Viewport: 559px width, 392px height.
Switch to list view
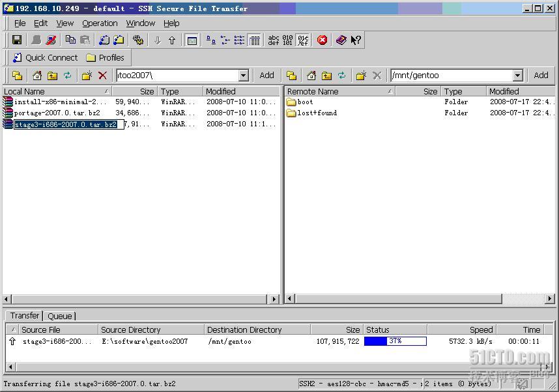[x=240, y=40]
